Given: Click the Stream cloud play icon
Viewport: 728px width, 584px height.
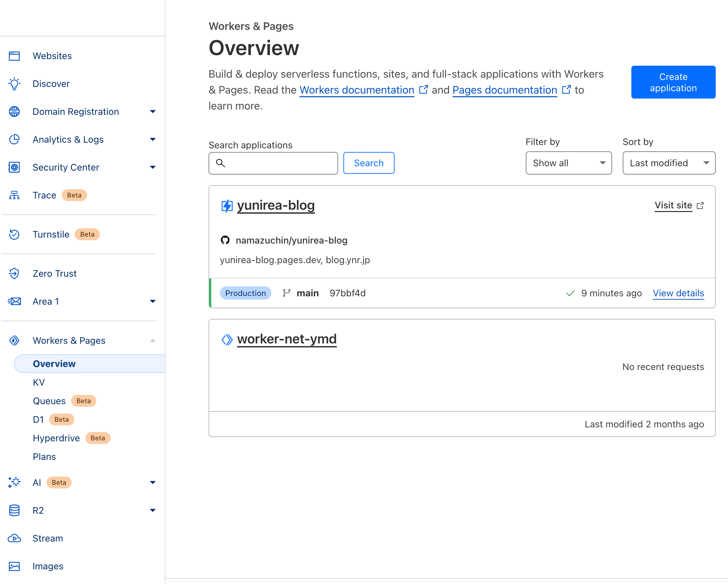Looking at the screenshot, I should (x=14, y=539).
